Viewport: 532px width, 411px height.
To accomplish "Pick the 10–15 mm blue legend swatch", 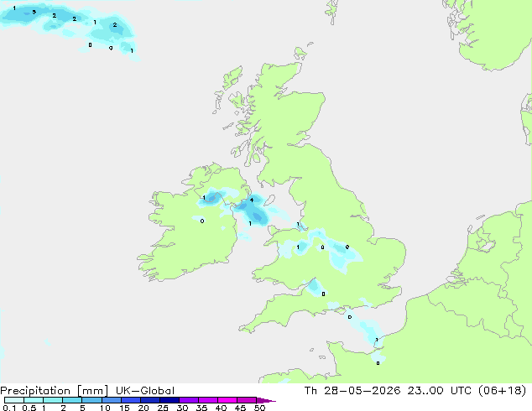I will pyautogui.click(x=112, y=400).
